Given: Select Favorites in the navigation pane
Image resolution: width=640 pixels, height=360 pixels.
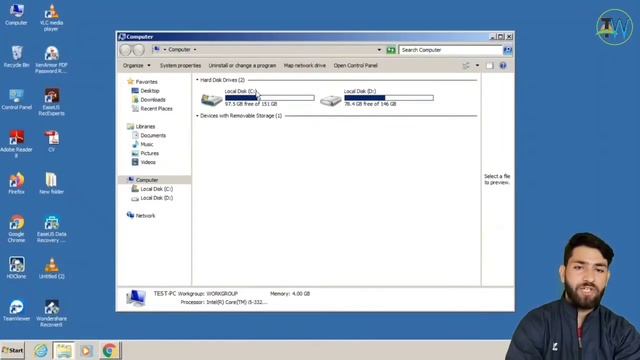Looking at the screenshot, I should 142,82.
